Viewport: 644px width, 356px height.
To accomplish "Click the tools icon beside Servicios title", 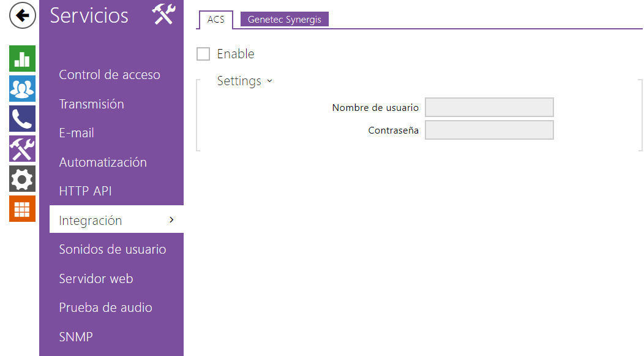I will [x=164, y=14].
